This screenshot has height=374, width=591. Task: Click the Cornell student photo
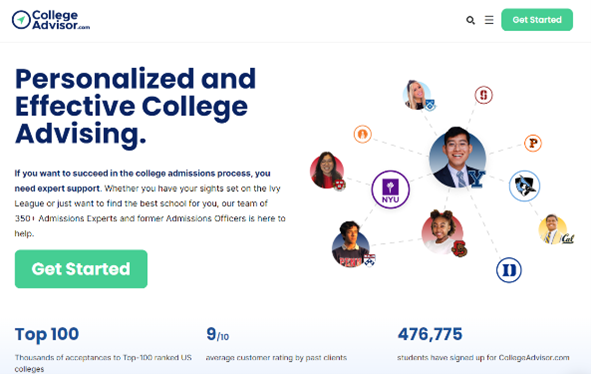coord(442,232)
